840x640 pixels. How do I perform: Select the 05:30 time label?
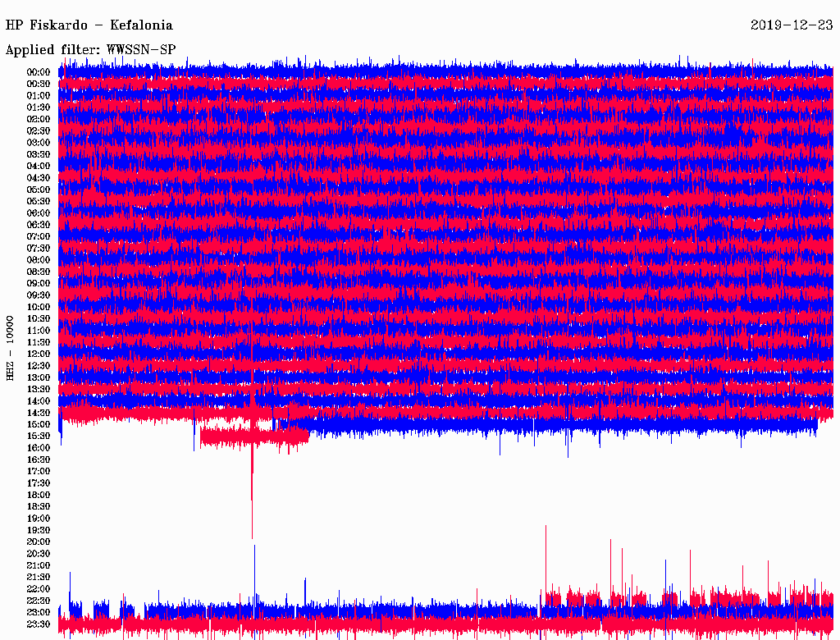click(39, 202)
